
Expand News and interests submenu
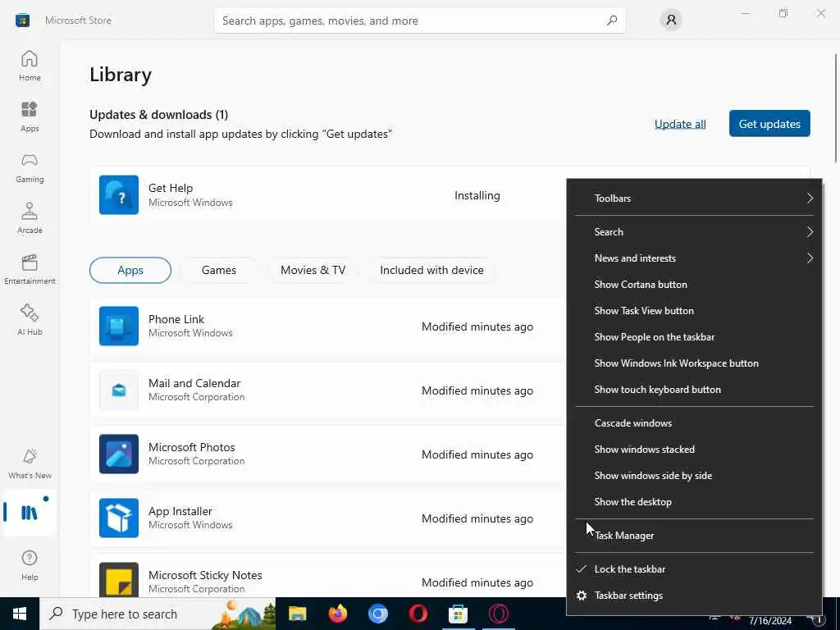(x=694, y=258)
